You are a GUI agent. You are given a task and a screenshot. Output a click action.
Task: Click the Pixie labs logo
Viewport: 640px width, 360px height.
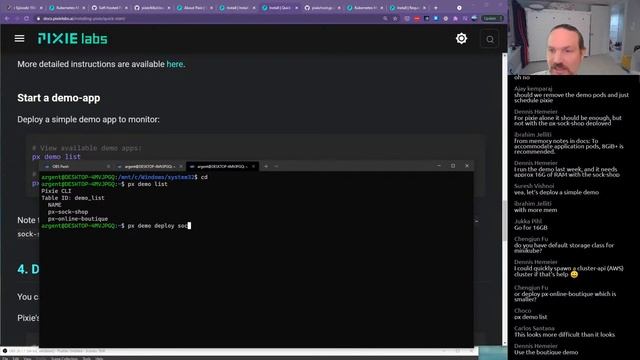pos(73,39)
